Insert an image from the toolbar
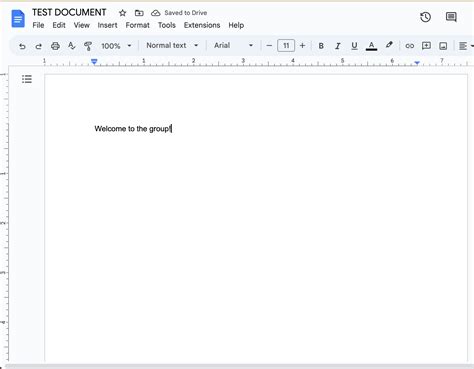 443,46
